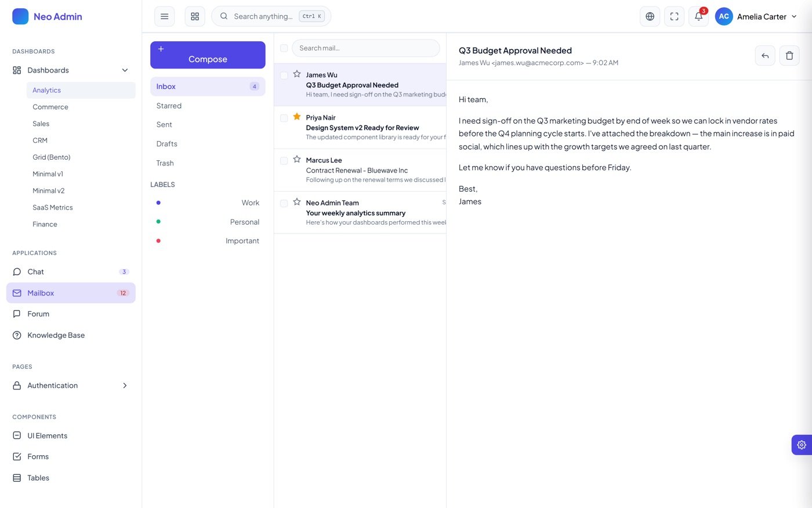Screen dimensions: 812x508
Task: Compose a new email
Action: click(x=208, y=55)
